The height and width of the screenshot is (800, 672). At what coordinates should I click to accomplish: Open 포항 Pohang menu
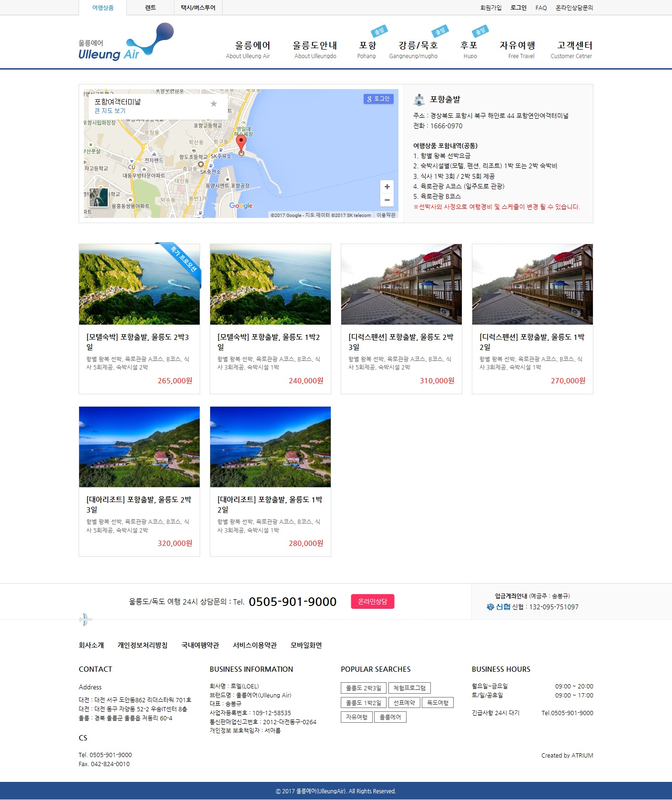point(367,50)
